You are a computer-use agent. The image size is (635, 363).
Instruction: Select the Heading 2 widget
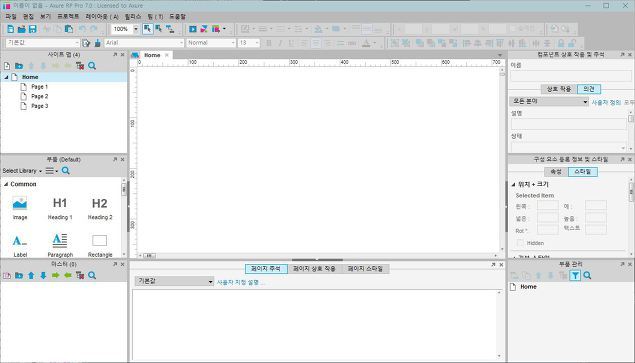[100, 208]
